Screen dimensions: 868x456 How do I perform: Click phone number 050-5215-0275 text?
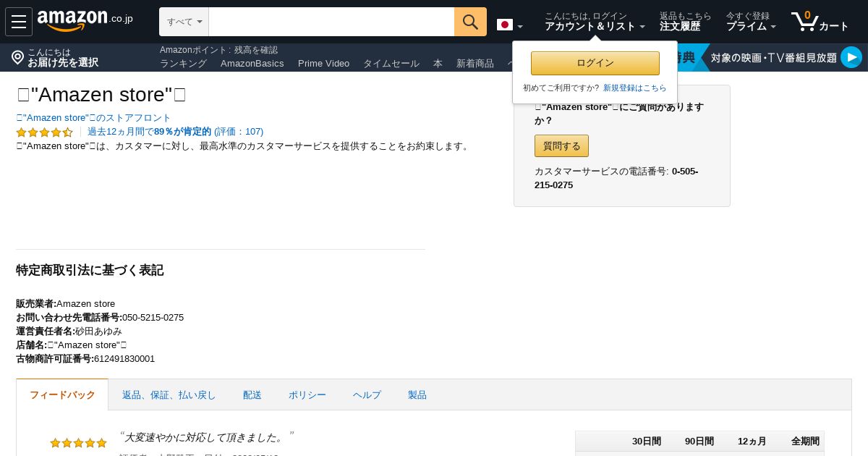pos(153,317)
